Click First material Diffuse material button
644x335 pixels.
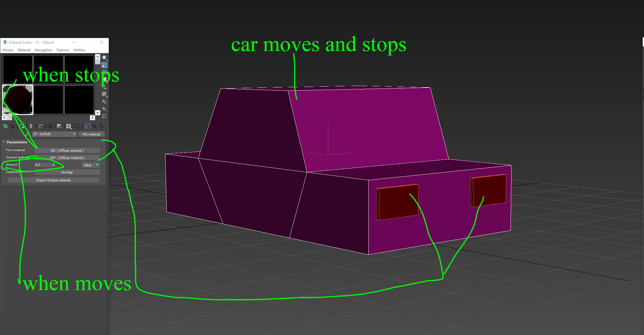click(67, 150)
